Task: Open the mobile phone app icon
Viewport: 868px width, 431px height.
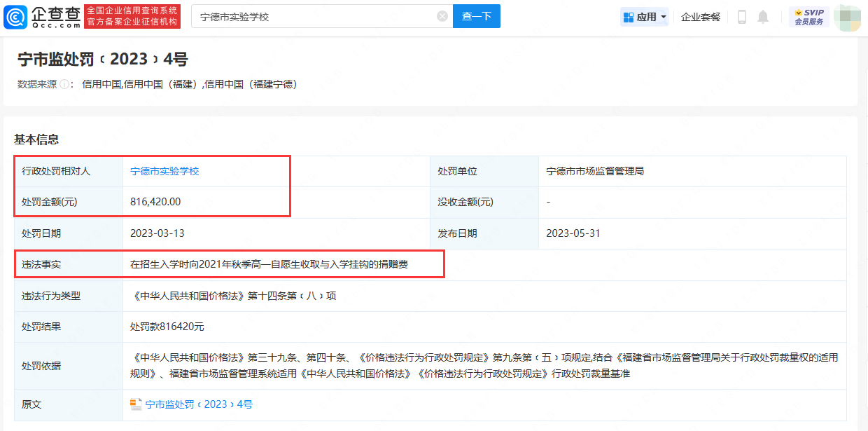Action: (742, 17)
